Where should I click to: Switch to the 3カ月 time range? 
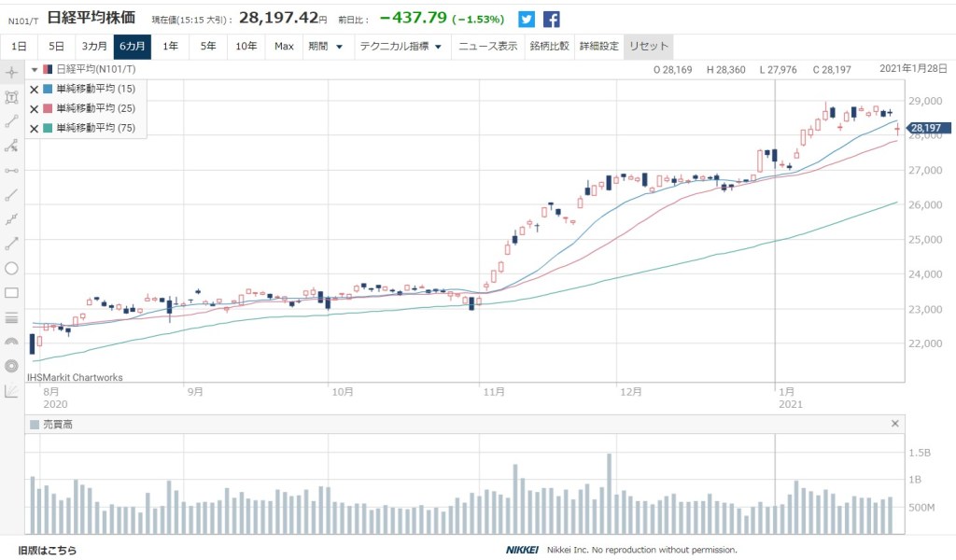93,46
